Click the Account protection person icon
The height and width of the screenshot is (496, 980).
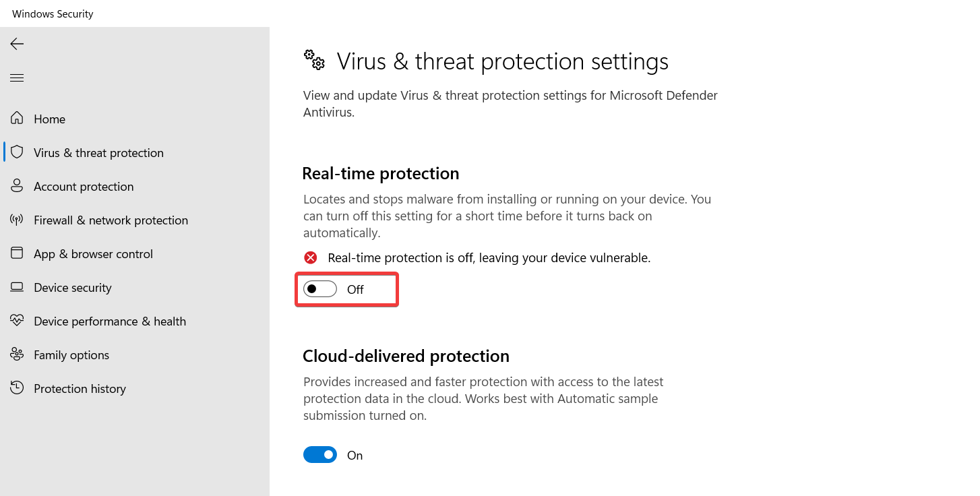(17, 186)
